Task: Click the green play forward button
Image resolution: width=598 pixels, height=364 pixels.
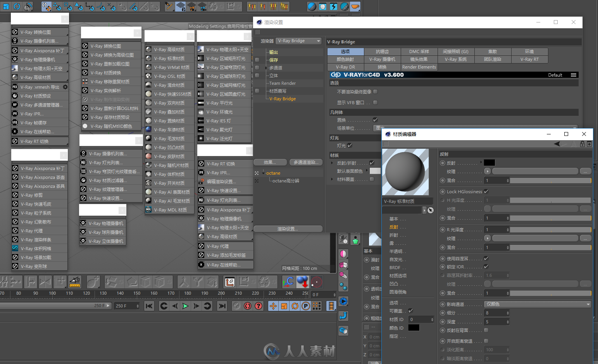Action: 185,306
